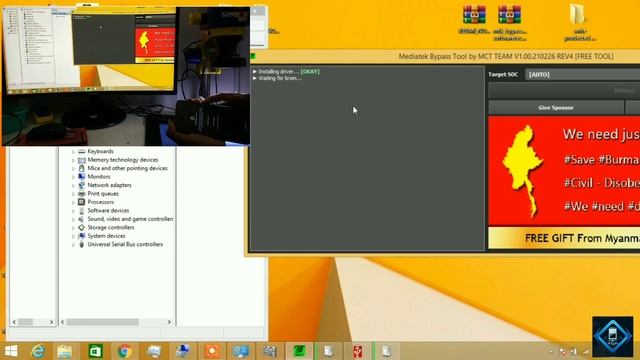The height and width of the screenshot is (360, 640).
Task: Open the Target SOC [AUTO] dropdown
Action: click(x=582, y=75)
